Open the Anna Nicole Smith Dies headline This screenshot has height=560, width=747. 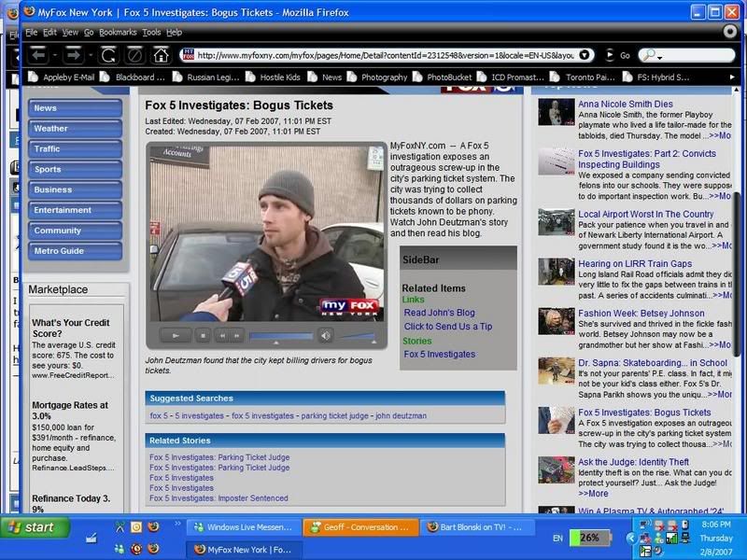625,105
